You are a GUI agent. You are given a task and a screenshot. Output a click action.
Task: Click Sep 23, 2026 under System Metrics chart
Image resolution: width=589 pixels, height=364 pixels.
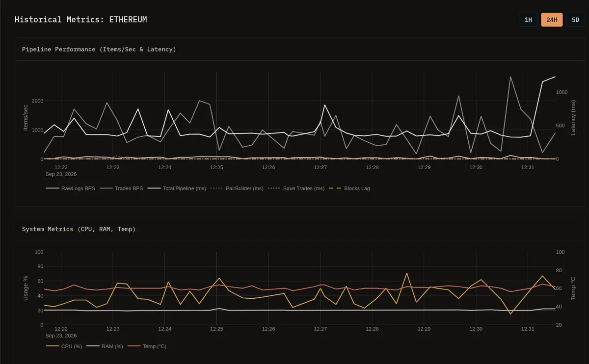point(61,336)
